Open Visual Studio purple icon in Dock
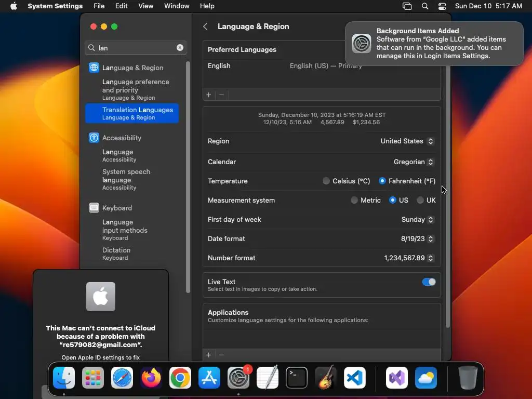The height and width of the screenshot is (399, 532). pos(397,378)
